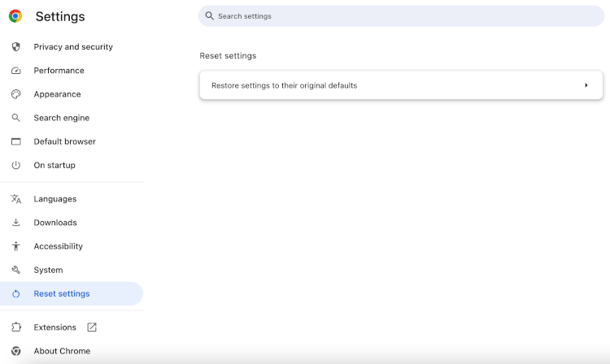Click the Search engine magnifier icon
Screen dimensions: 610x364
click(x=16, y=118)
